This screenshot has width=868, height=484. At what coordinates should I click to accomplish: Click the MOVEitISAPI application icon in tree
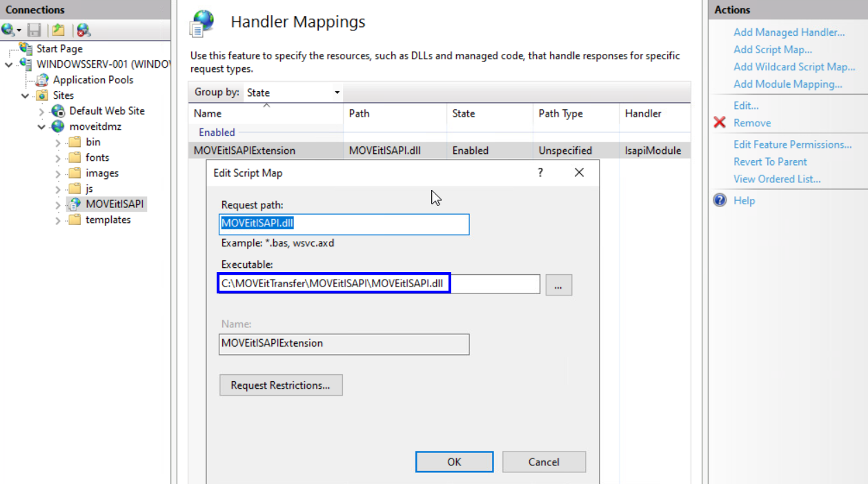click(75, 204)
